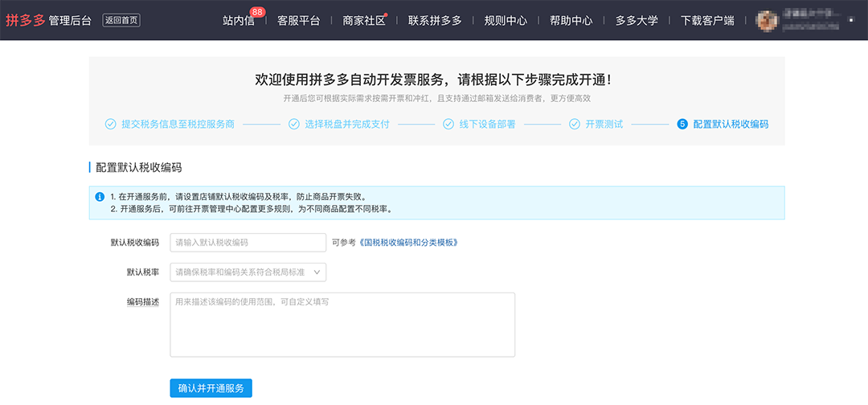Click the 拼多多 logo
The height and width of the screenshot is (405, 868).
pyautogui.click(x=25, y=20)
